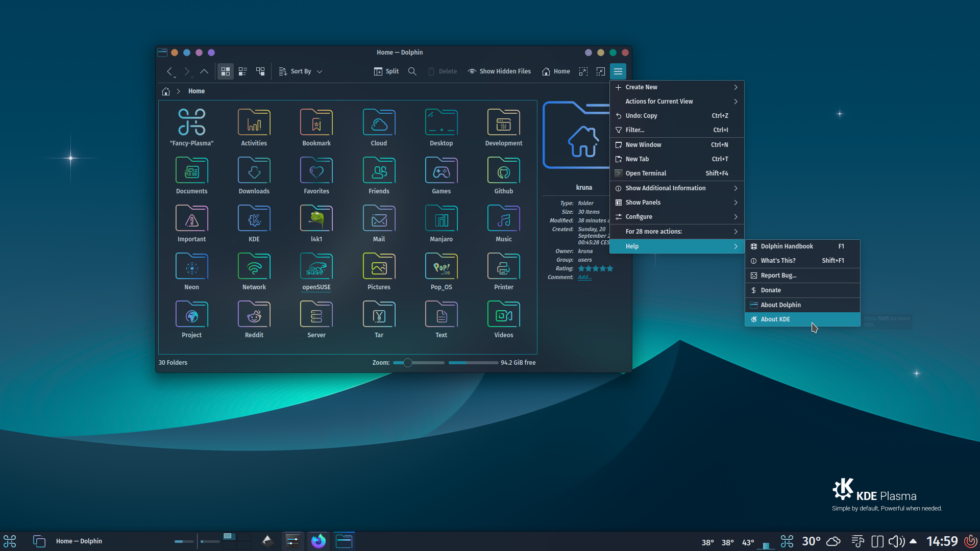Viewport: 980px width, 551px height.
Task: Click the Add... comment link
Action: (x=584, y=278)
